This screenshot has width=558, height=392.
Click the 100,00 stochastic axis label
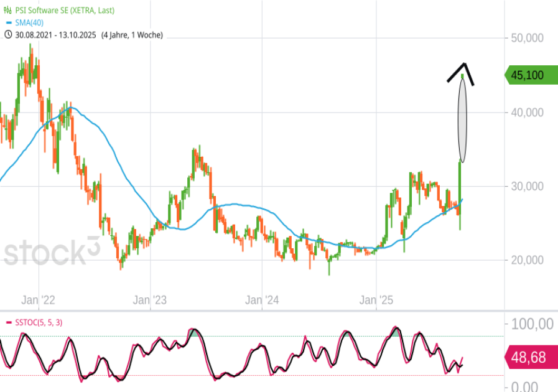pos(531,324)
